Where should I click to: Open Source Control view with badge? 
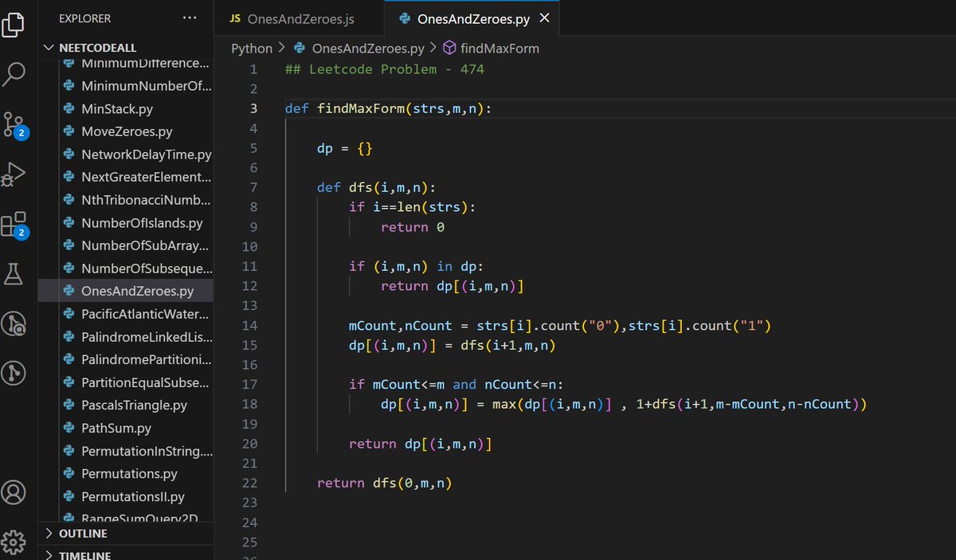click(x=14, y=124)
